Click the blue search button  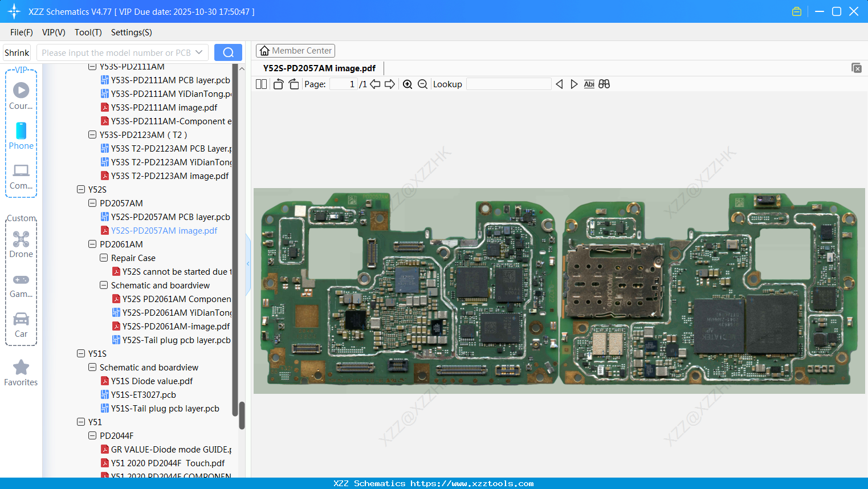(x=228, y=52)
